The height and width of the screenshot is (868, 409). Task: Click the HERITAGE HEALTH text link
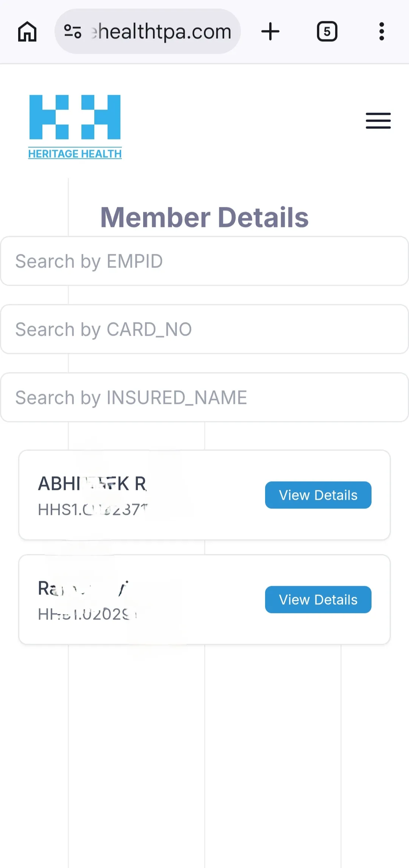pos(75,154)
